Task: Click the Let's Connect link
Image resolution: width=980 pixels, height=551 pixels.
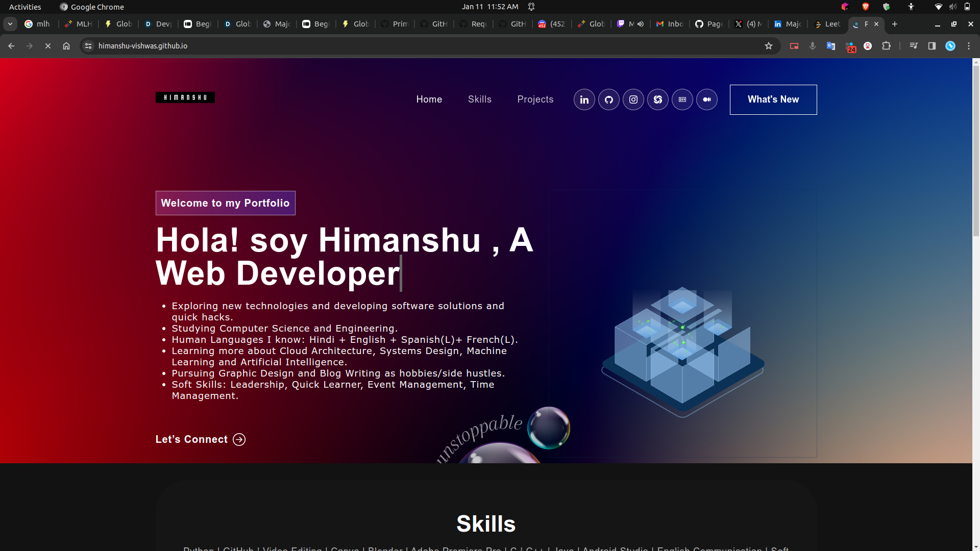Action: click(x=200, y=439)
